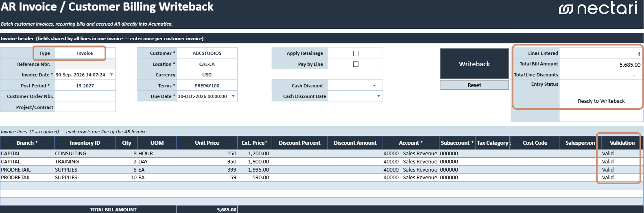Click the Total Line Discounts value

(x=601, y=75)
